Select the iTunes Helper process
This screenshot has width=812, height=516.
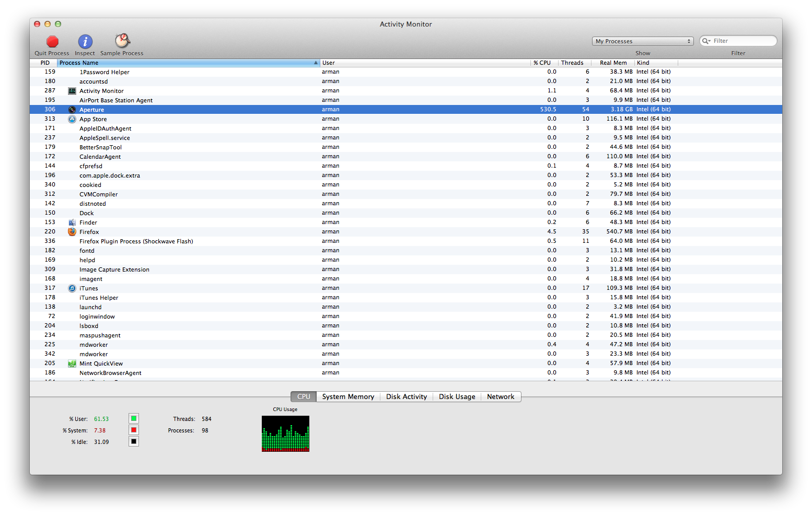tap(406, 298)
